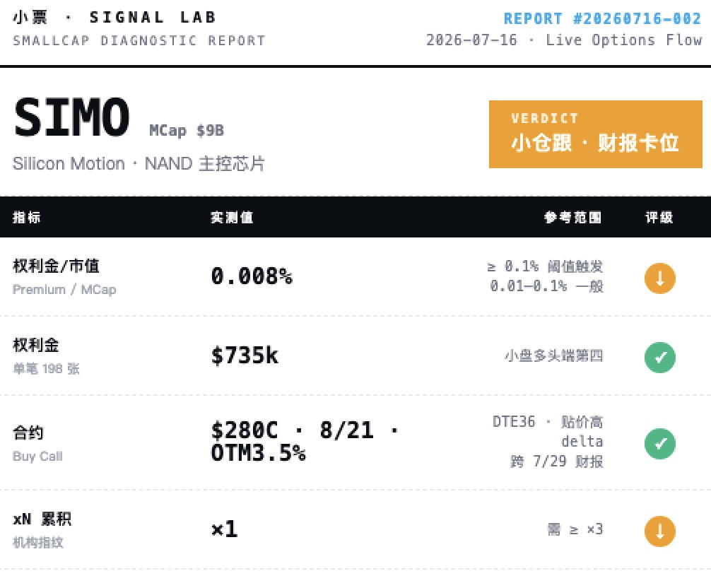Viewport: 711px width, 588px height.
Task: Click the Silicon Motion NAND 主控芯片 subtitle
Action: 139,164
